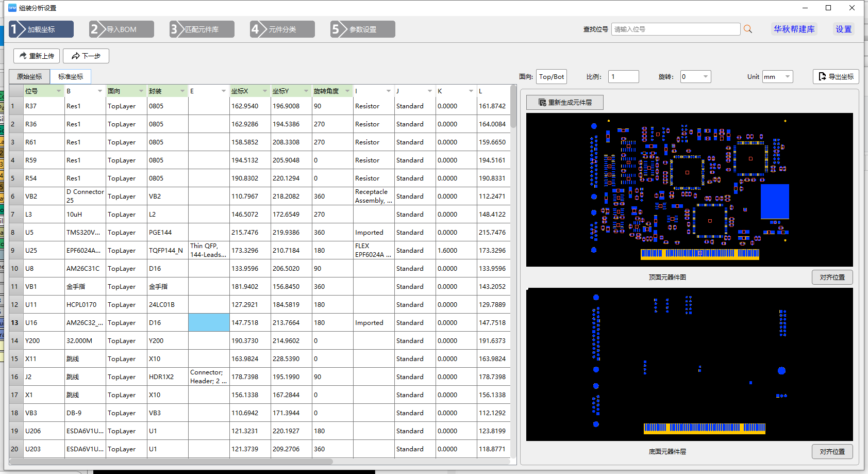The height and width of the screenshot is (474, 868).
Task: Open step 5 参数设置
Action: point(362,29)
